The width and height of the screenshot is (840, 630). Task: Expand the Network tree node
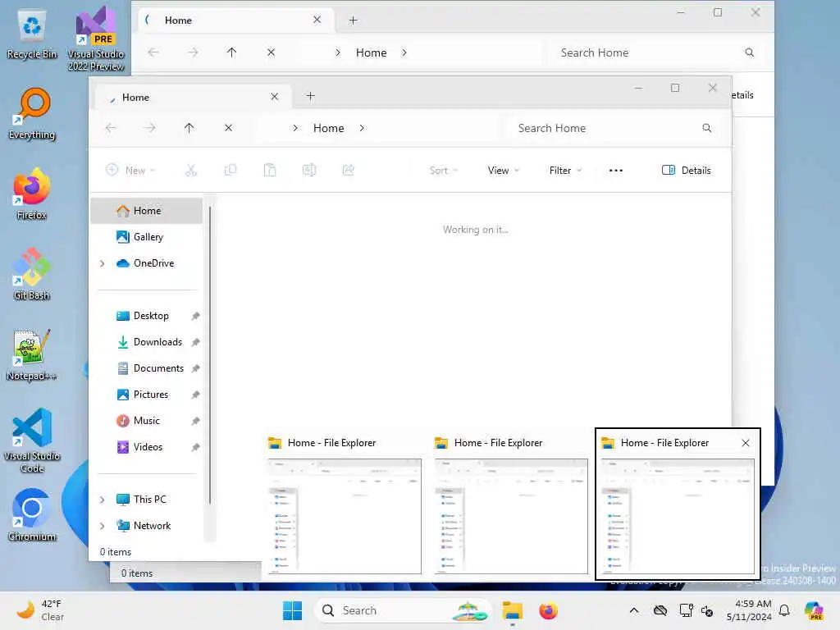[103, 526]
